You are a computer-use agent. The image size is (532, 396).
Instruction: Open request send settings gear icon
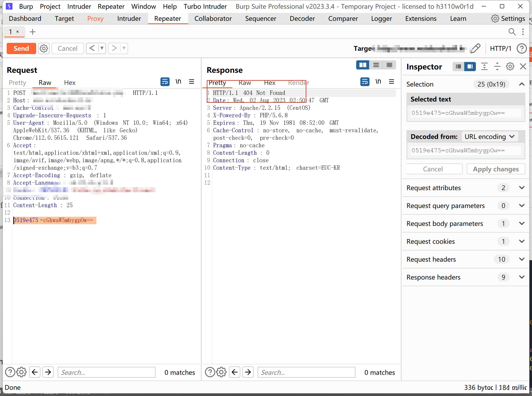click(x=44, y=48)
